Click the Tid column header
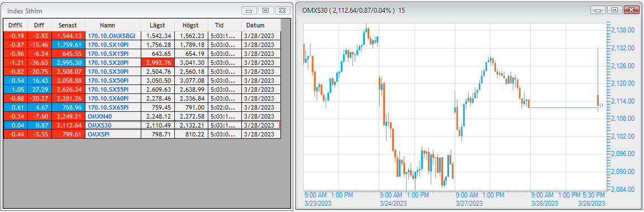Image resolution: width=644 pixels, height=212 pixels. pos(225,25)
